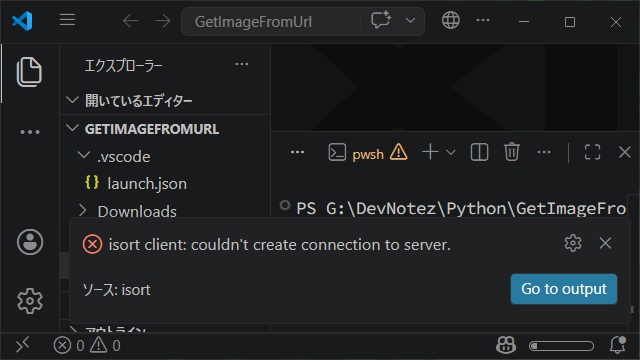
Task: Open the launch.json file
Action: click(165, 183)
